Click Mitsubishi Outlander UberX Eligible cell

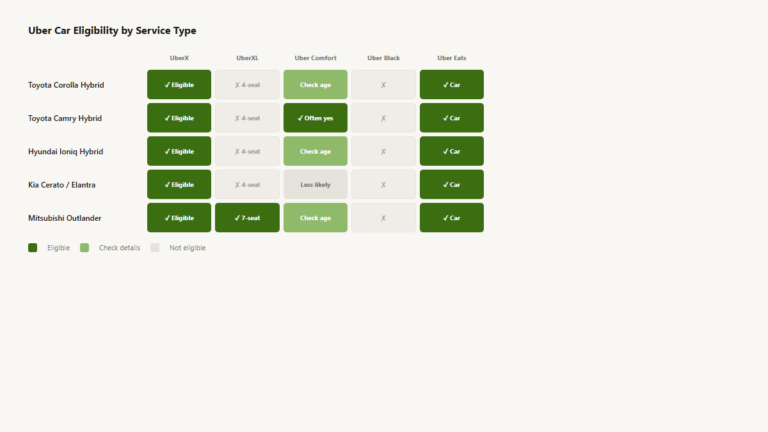179,217
